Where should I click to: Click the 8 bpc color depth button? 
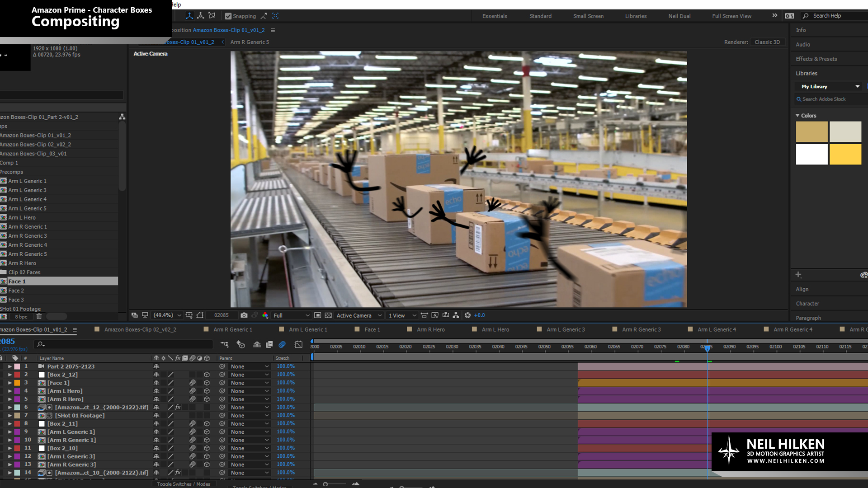[x=21, y=317]
